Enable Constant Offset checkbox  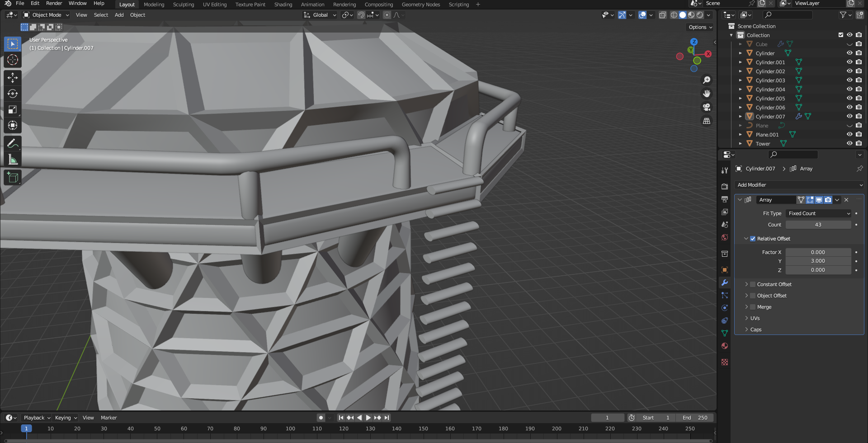(x=753, y=284)
